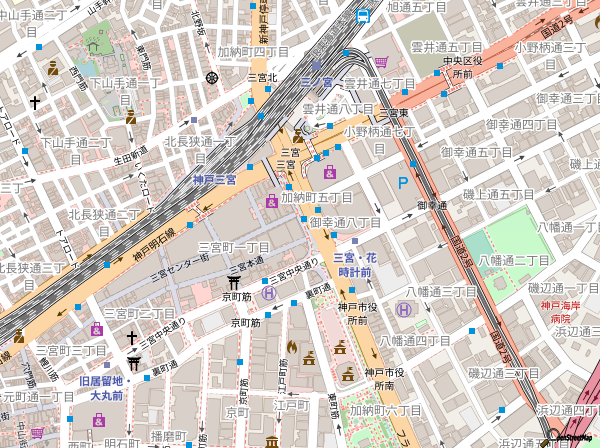
Task: Click the 神戸三宮 station label
Action: click(x=214, y=179)
